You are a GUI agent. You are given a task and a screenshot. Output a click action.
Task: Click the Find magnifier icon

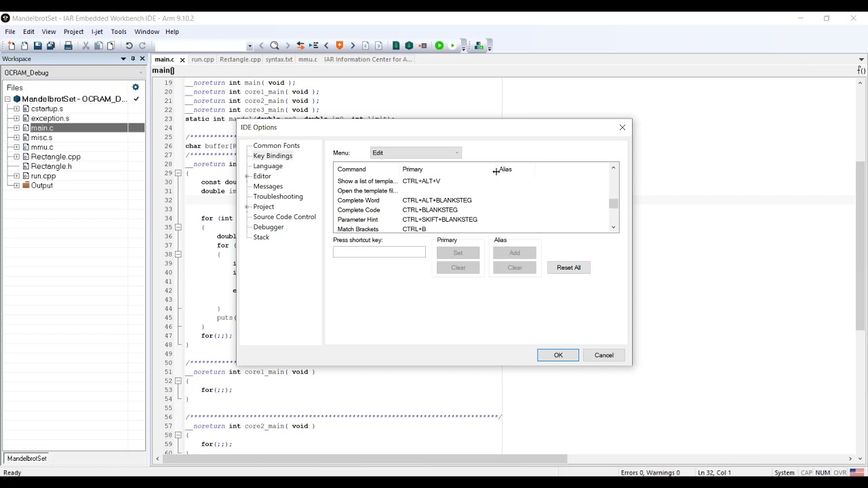[275, 45]
